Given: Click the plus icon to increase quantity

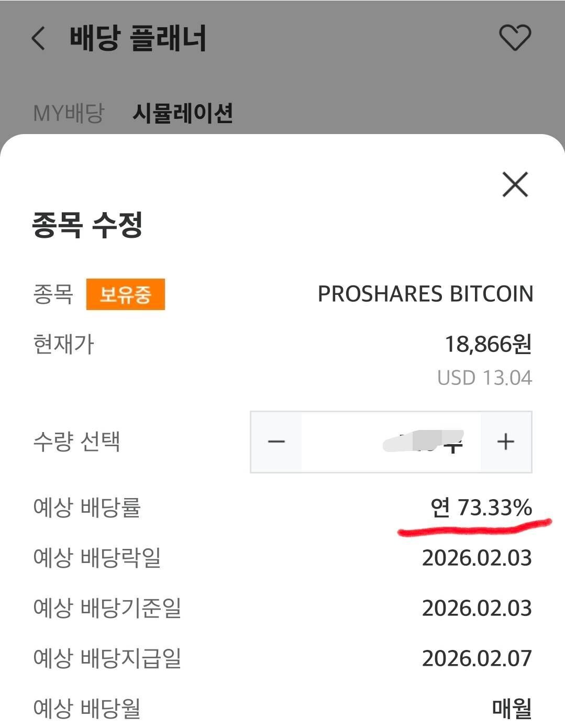Looking at the screenshot, I should pyautogui.click(x=505, y=443).
